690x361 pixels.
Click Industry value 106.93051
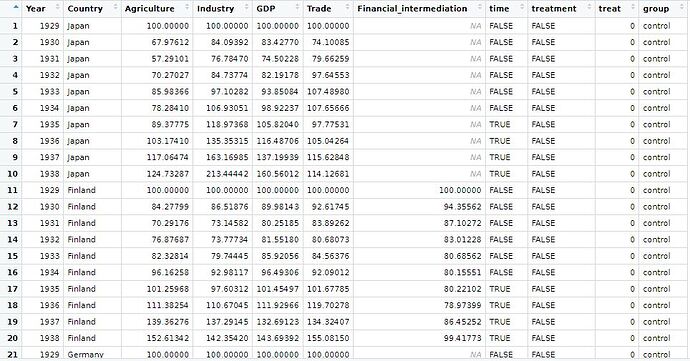click(227, 108)
